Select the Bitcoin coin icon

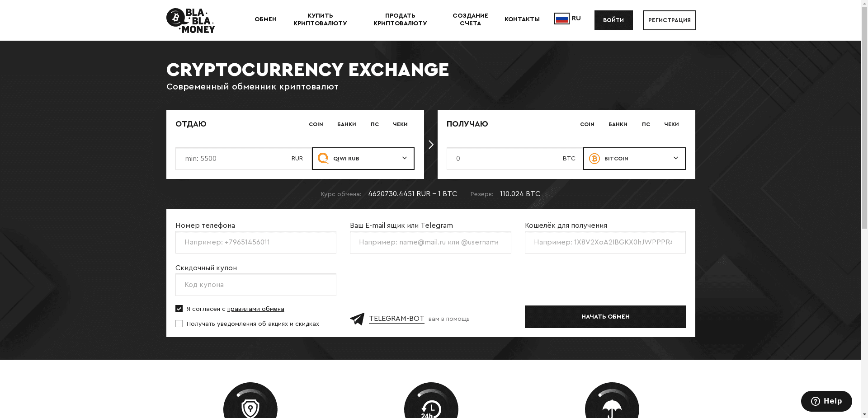coord(594,159)
